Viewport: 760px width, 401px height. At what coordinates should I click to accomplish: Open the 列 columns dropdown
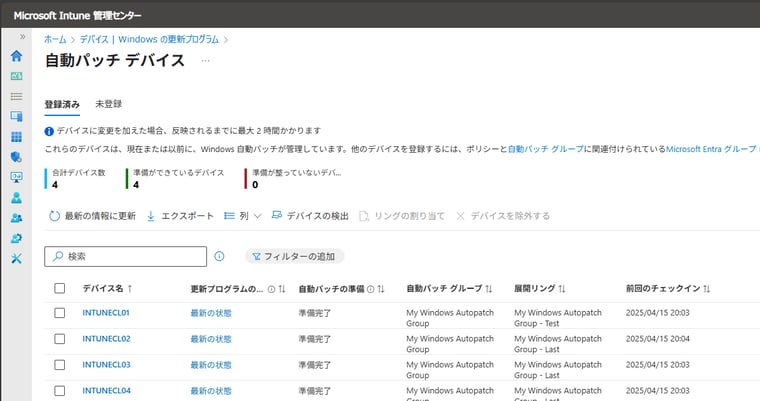pos(243,216)
